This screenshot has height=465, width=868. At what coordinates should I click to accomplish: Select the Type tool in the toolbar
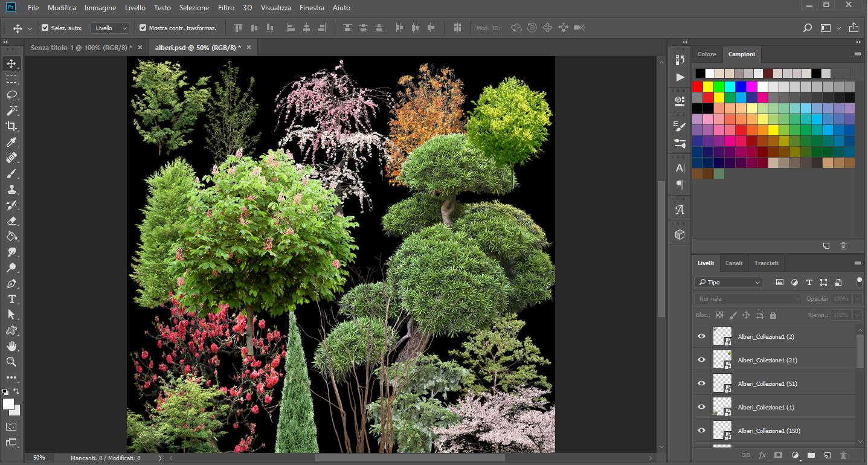[12, 299]
